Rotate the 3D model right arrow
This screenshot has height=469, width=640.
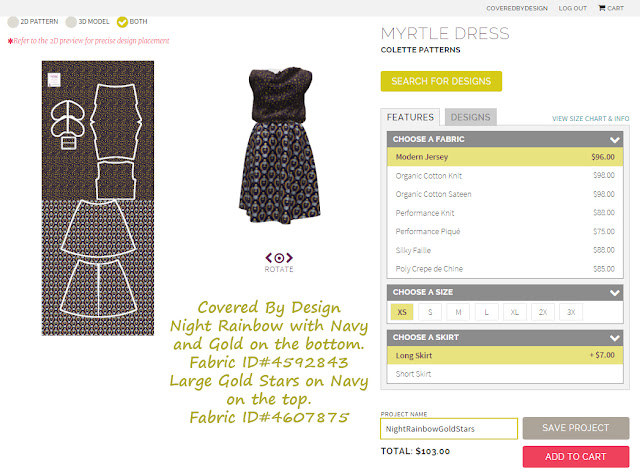pos(289,258)
